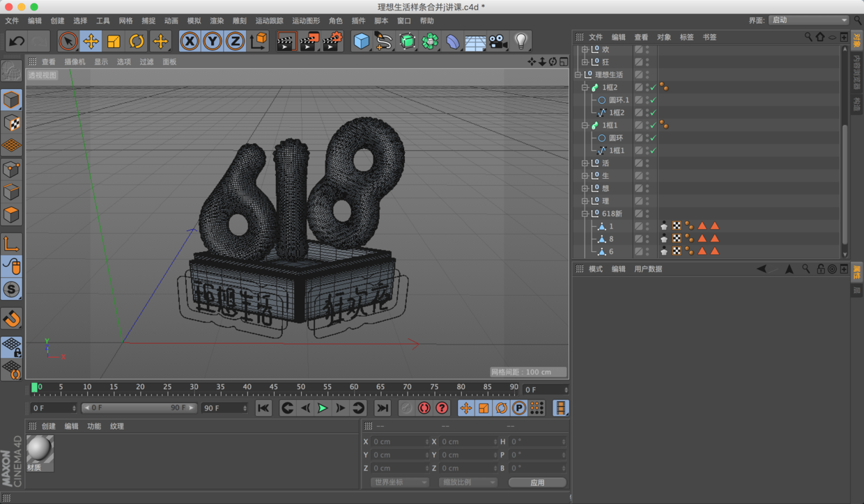
Task: Expand the 想 null object
Action: [585, 188]
